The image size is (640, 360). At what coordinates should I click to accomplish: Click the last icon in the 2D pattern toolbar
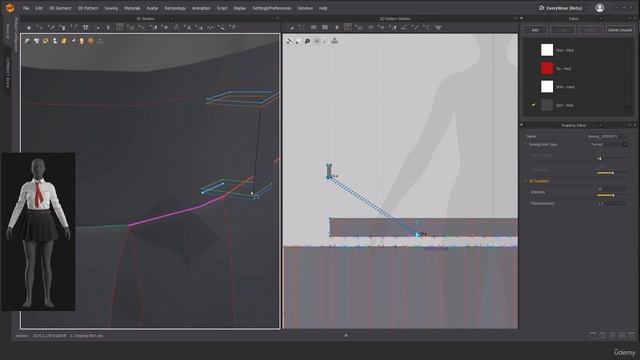tap(438, 27)
